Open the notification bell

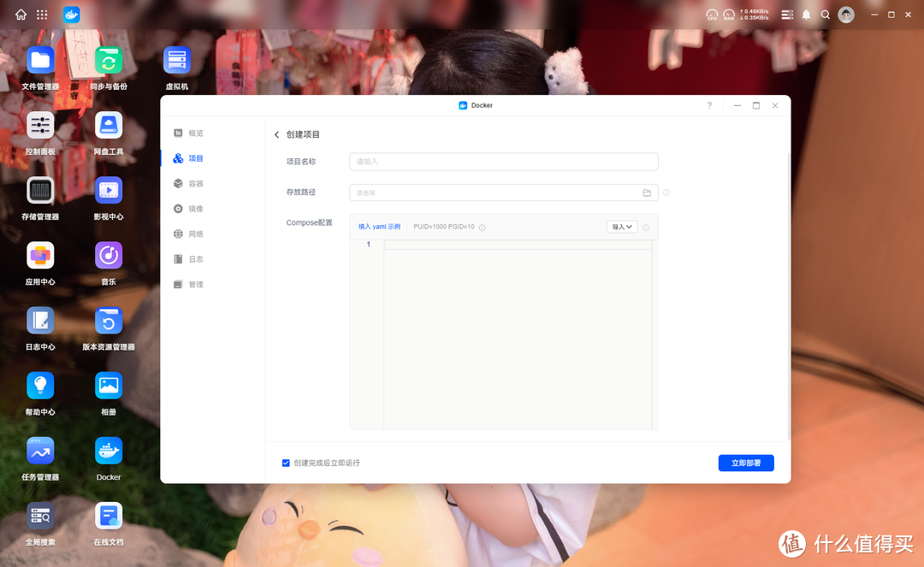806,15
